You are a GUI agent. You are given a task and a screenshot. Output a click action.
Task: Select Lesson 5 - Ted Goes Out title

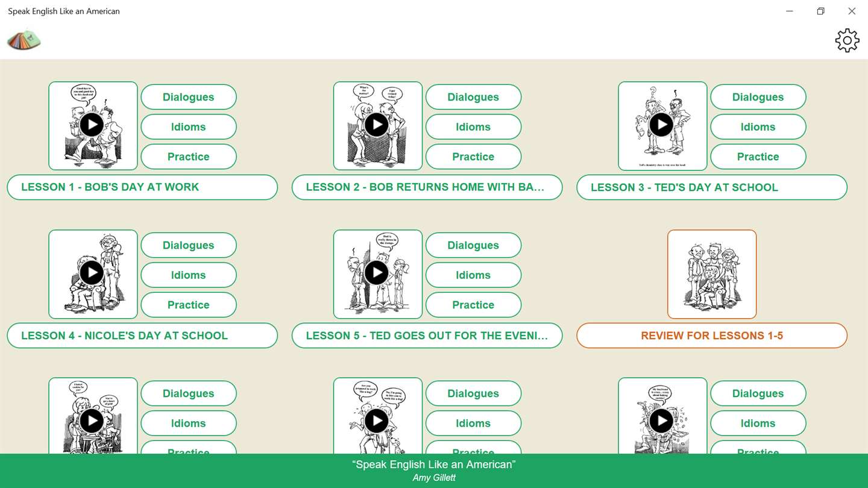(427, 336)
